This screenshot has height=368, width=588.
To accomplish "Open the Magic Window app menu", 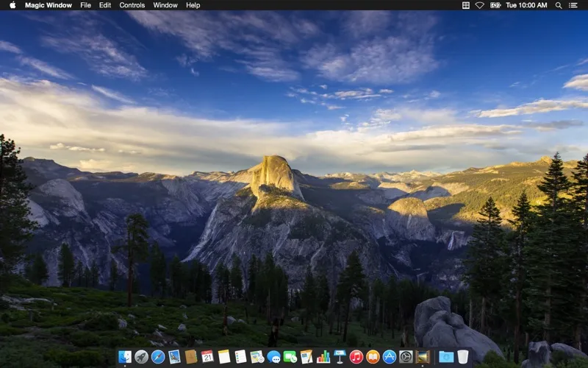I will click(x=49, y=5).
